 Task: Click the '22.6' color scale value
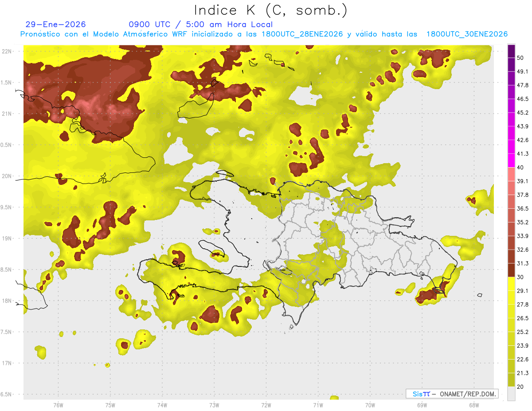click(523, 360)
